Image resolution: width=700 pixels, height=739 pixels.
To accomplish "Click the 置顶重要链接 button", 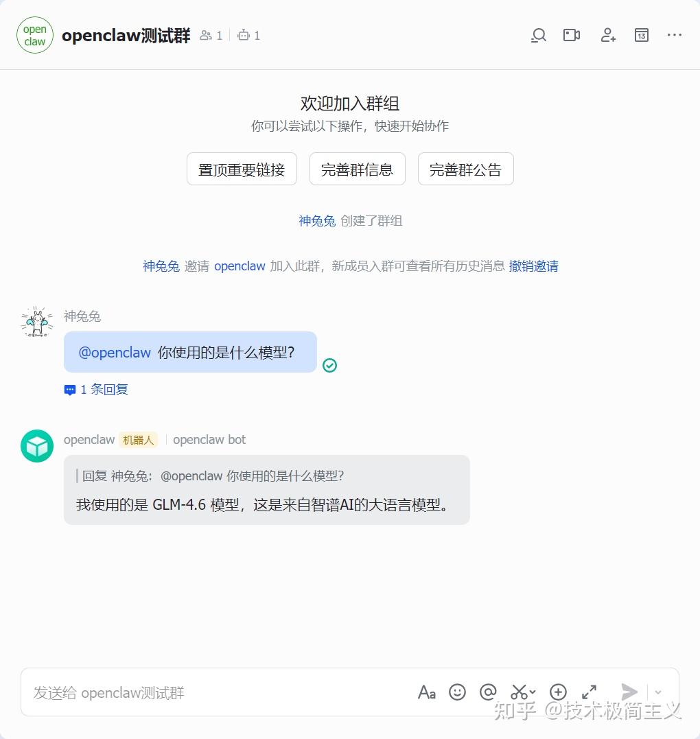I will point(242,169).
